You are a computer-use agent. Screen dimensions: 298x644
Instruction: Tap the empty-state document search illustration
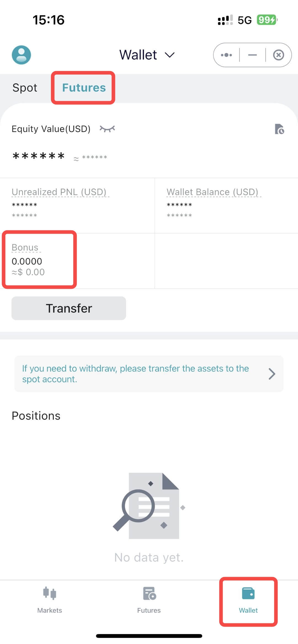[149, 505]
